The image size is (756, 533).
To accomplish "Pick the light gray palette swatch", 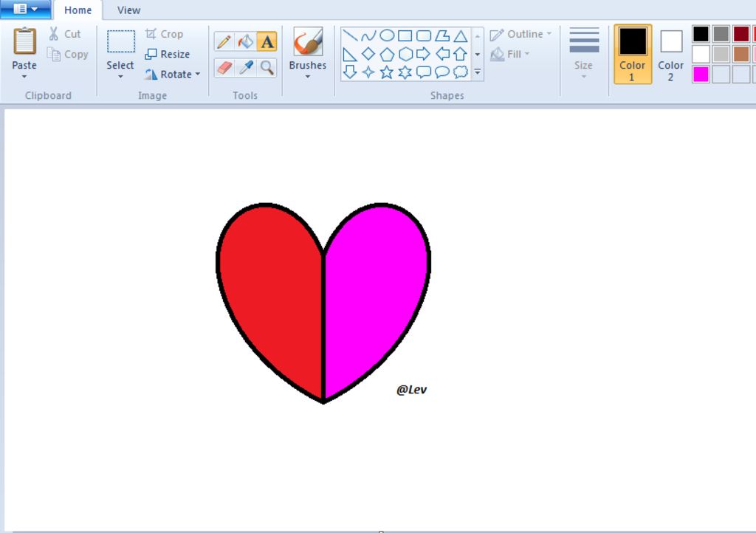I will [721, 54].
